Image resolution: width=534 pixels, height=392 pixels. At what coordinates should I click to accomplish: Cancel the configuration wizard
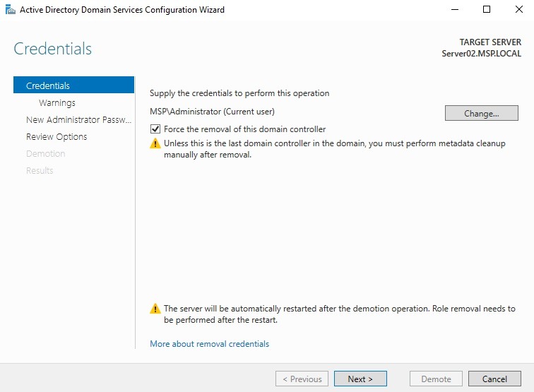click(494, 379)
